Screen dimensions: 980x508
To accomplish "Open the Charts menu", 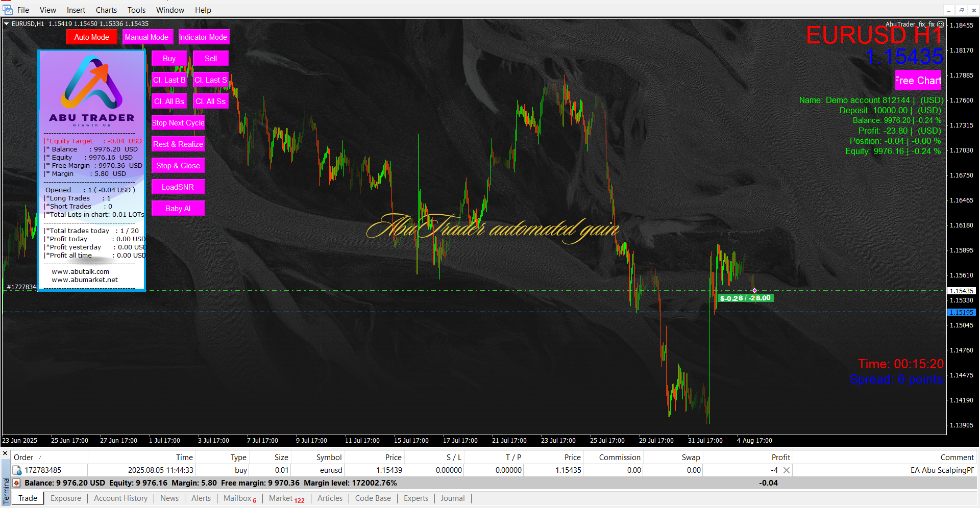I will coord(106,10).
